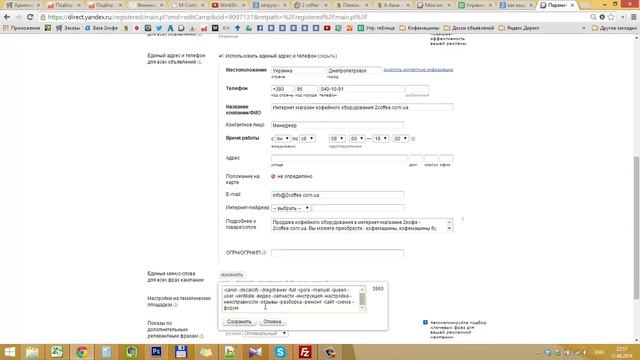Open Visual Studio icon in the taskbar

coord(255,352)
